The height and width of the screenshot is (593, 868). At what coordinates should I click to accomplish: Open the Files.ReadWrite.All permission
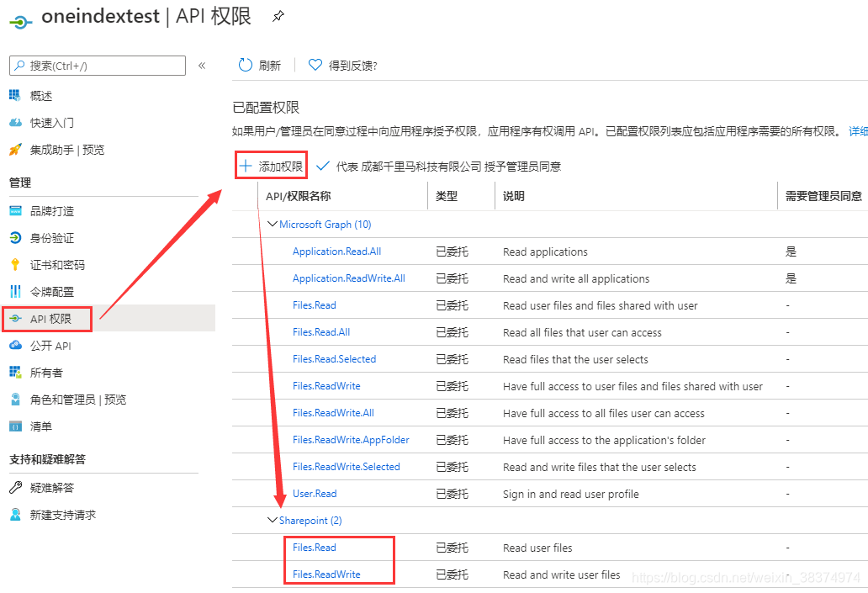click(333, 413)
